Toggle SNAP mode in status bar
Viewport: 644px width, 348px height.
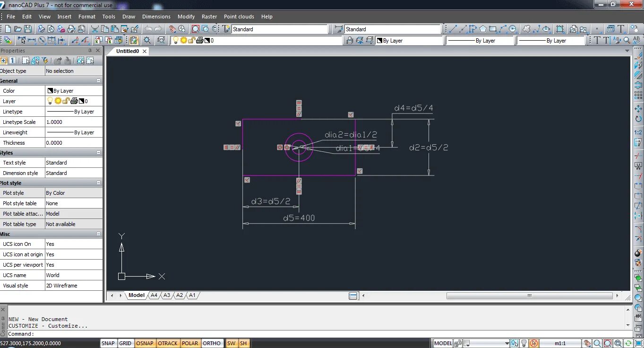(x=108, y=343)
